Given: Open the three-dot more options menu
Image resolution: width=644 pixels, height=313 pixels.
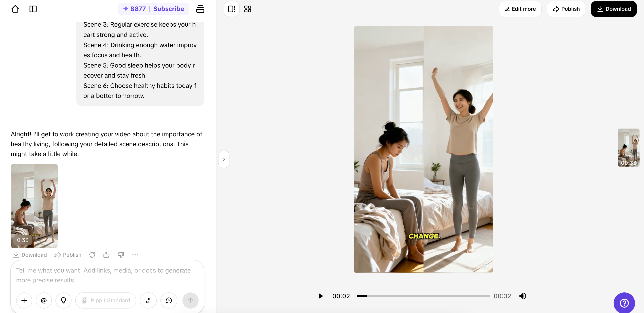Looking at the screenshot, I should point(135,255).
